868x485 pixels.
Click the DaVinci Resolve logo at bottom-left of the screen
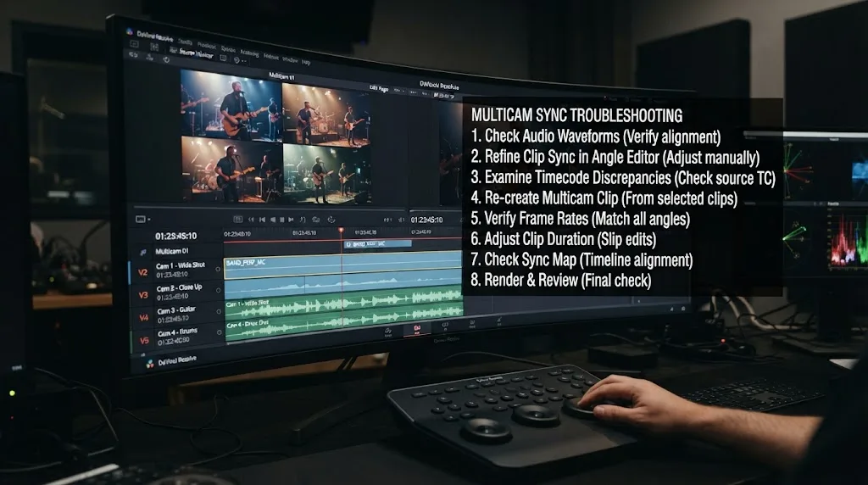[149, 364]
